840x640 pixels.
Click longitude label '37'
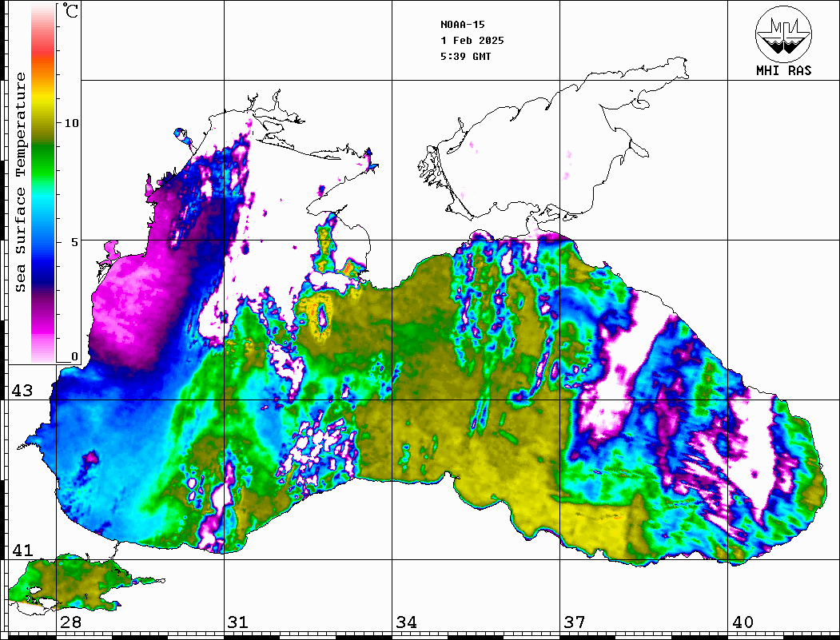click(x=575, y=622)
